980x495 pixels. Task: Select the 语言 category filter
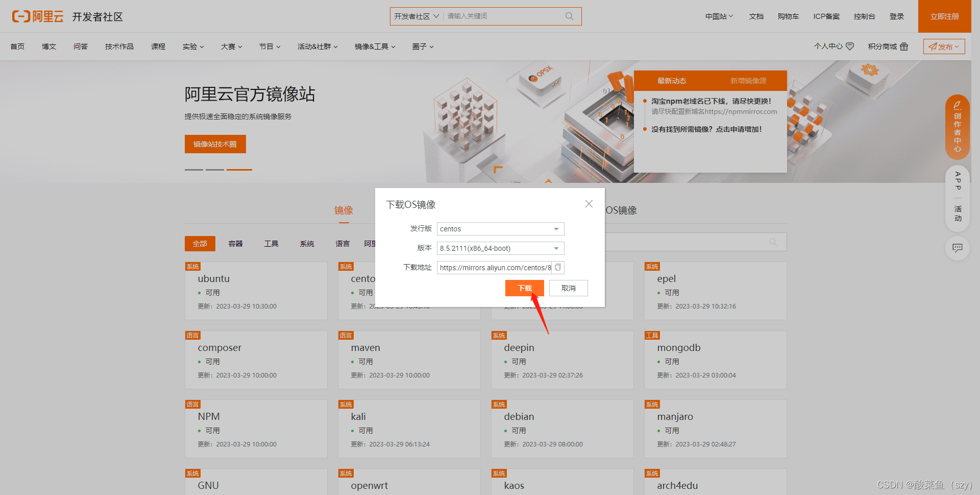(343, 244)
